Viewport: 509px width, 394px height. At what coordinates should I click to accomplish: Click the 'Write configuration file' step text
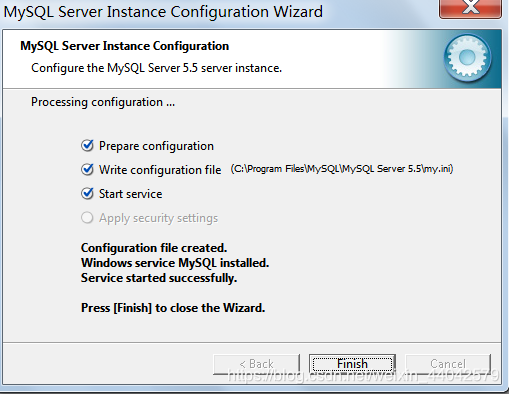point(160,170)
